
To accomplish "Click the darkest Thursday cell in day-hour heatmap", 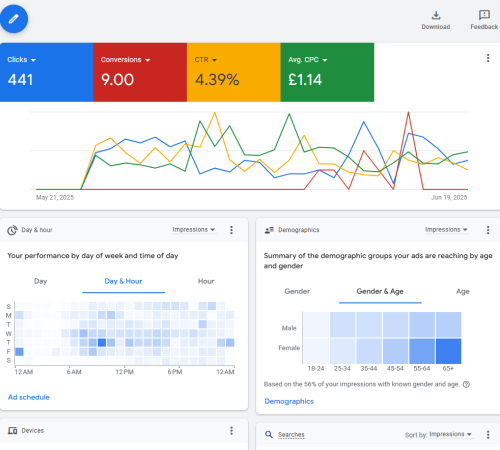I will coord(102,342).
